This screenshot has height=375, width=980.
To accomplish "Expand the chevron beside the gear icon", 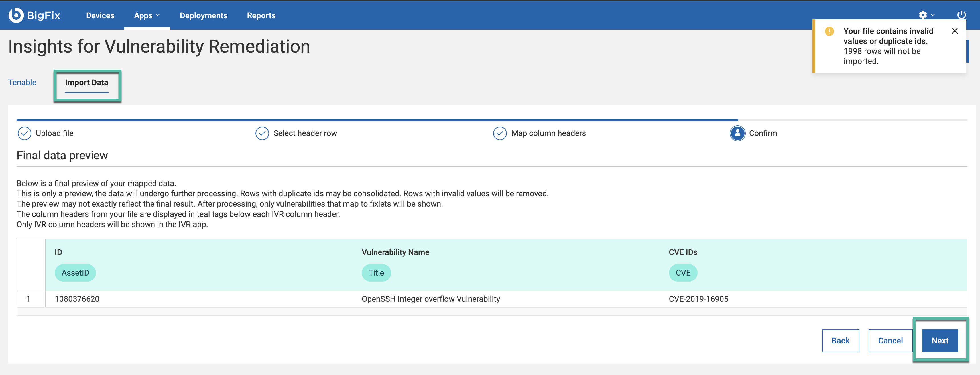I will point(932,15).
